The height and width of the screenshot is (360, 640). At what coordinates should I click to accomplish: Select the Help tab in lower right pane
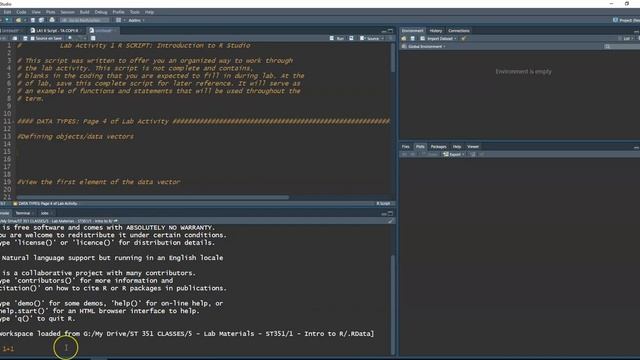(457, 147)
